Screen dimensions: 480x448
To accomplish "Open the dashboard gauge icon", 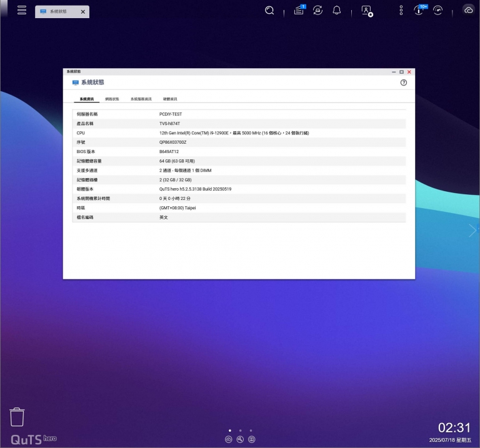I will click(x=437, y=11).
